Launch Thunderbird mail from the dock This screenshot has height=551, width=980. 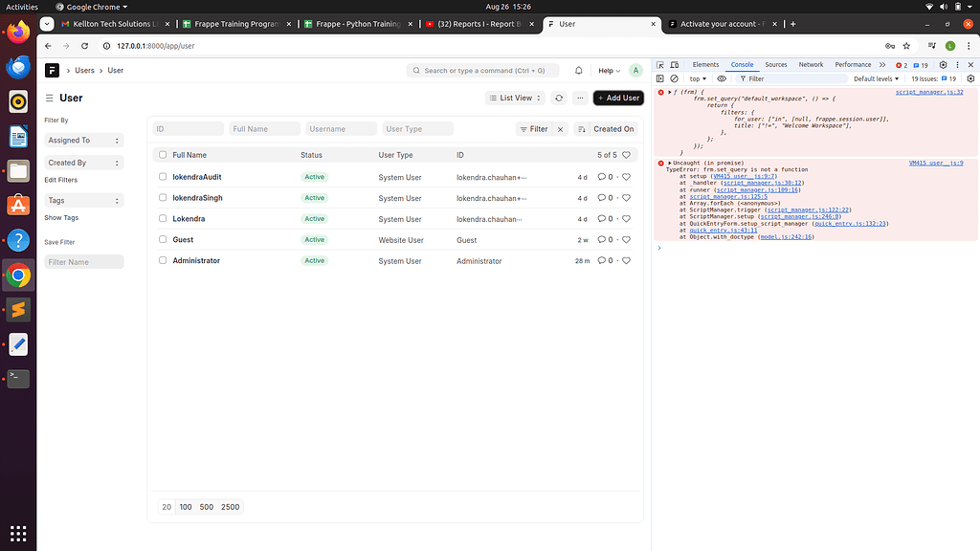pyautogui.click(x=18, y=66)
